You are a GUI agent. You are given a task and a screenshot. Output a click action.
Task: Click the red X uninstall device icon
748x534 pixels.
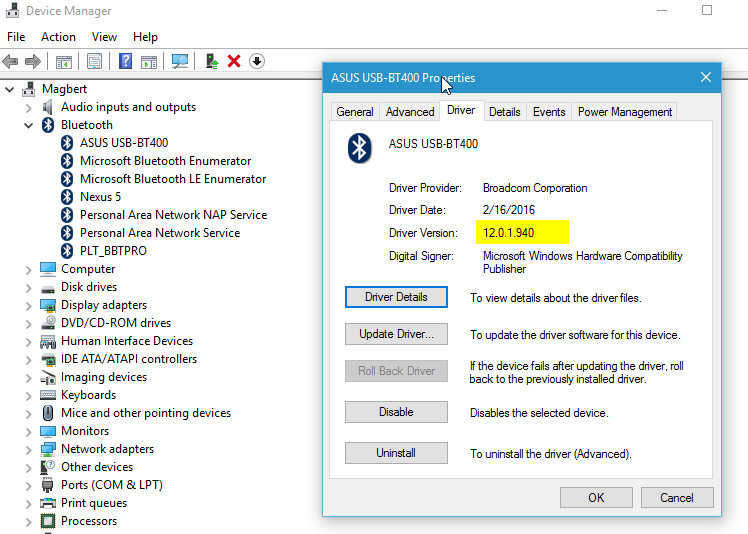(x=234, y=61)
